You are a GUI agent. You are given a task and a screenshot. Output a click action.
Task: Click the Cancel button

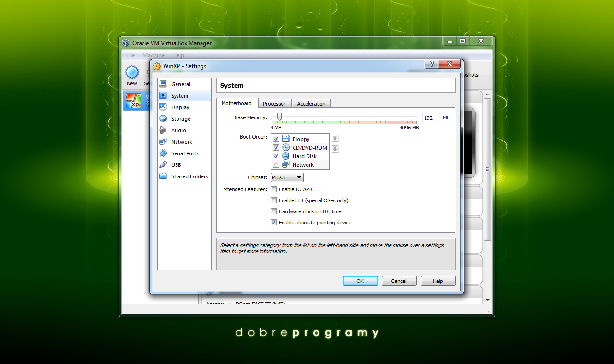tap(399, 281)
